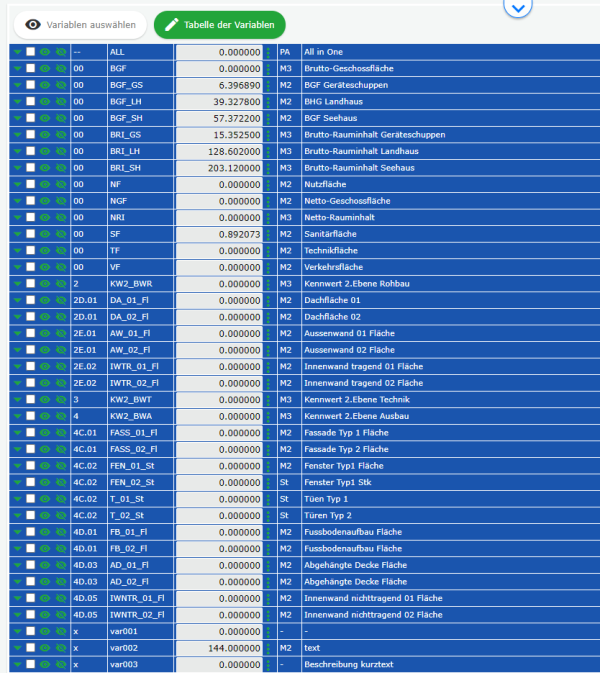600x673 pixels.
Task: Open three-dot menu beside FASS_01_Fl value
Action: 269,433
